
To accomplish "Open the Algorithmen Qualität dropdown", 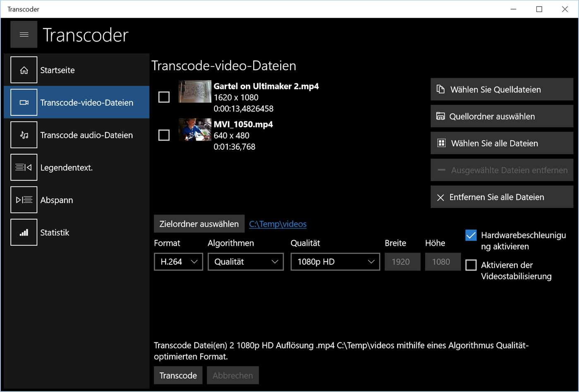I will point(245,262).
